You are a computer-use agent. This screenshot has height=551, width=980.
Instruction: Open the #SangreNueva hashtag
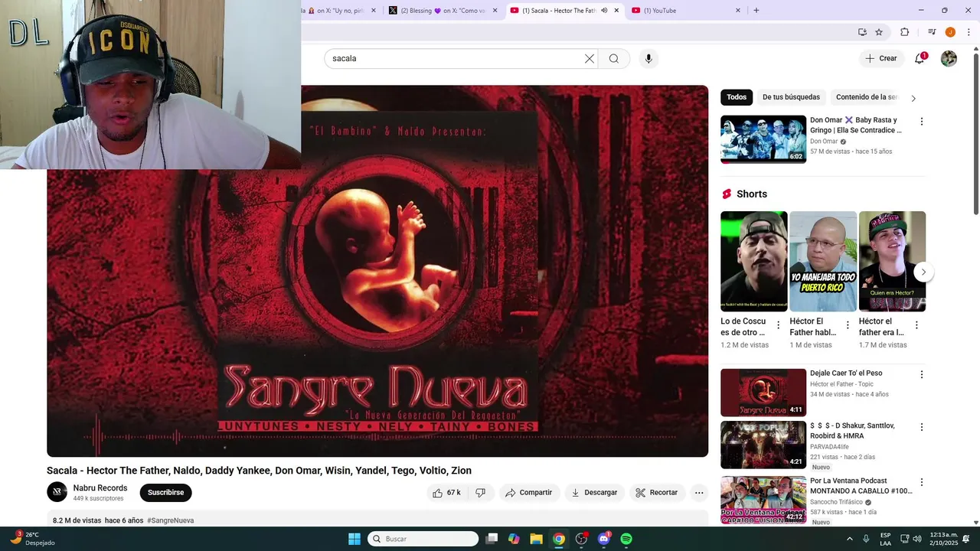click(170, 520)
